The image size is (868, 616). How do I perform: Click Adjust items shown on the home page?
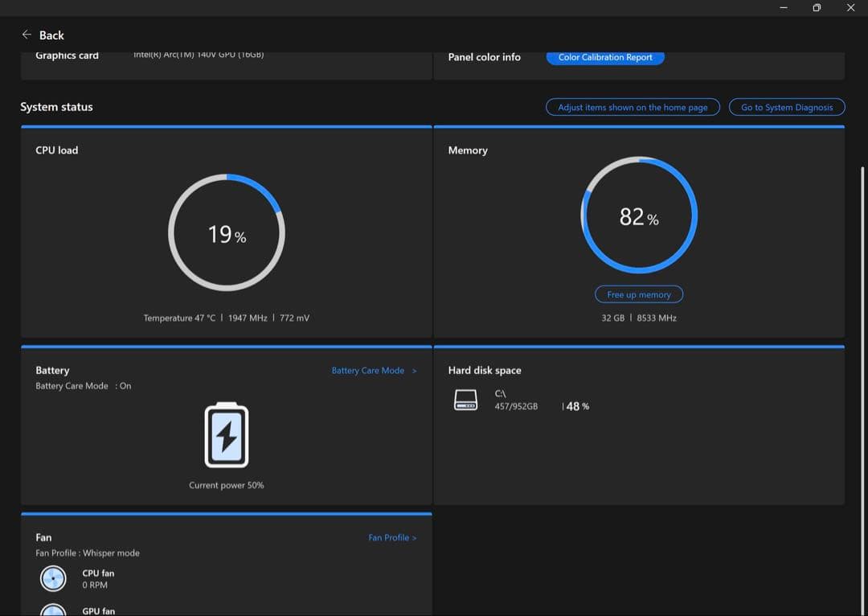[x=633, y=107]
